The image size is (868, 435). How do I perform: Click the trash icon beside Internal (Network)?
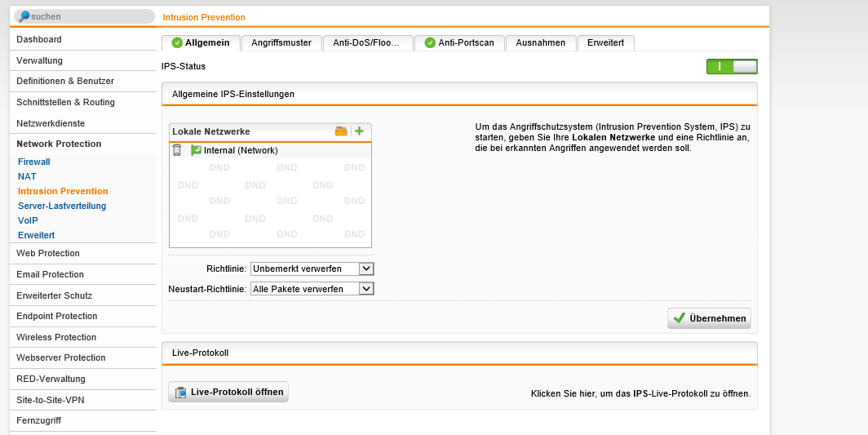177,150
